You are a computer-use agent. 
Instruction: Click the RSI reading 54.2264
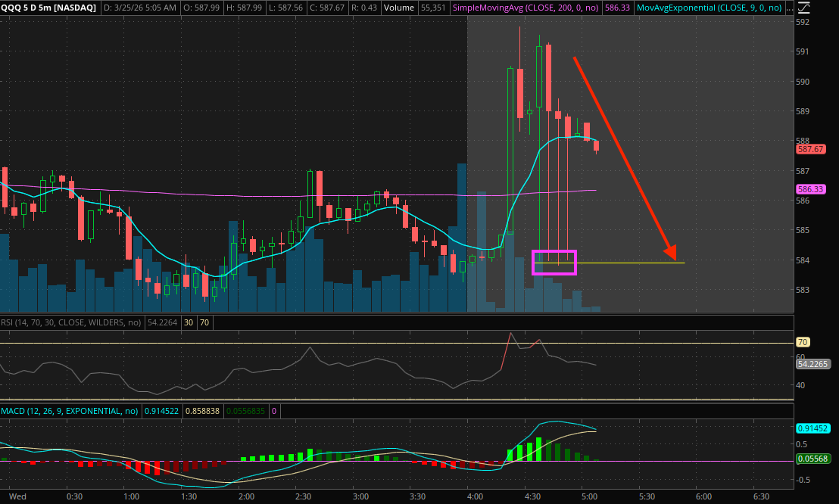pyautogui.click(x=162, y=322)
